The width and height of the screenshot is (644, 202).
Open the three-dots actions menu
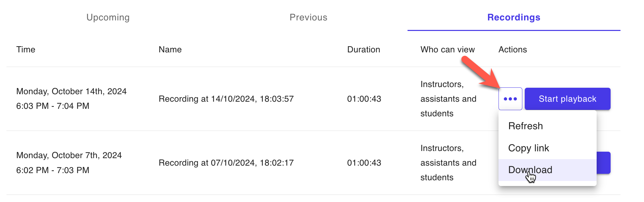pyautogui.click(x=510, y=99)
